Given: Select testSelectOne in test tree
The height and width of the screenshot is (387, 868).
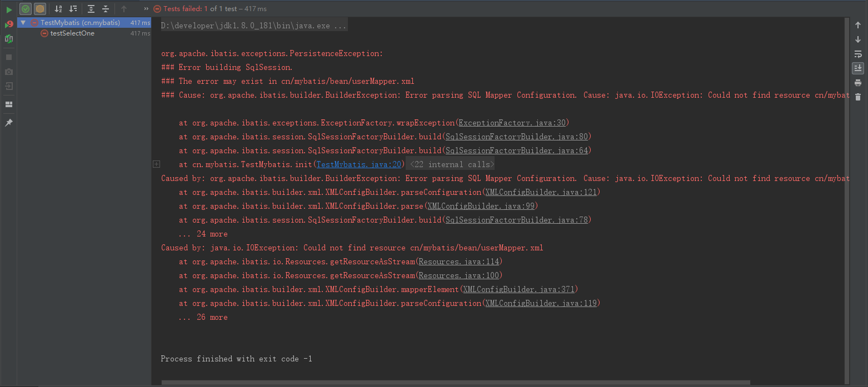Looking at the screenshot, I should click(x=72, y=33).
